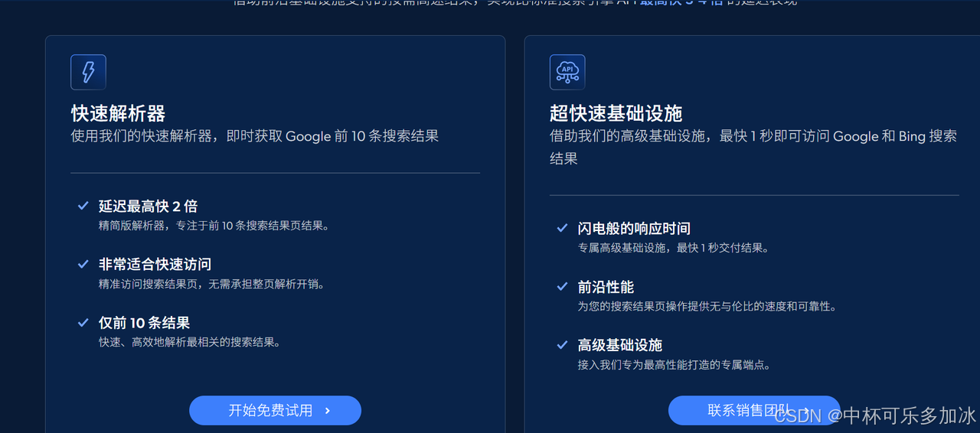
Task: Click the 高级基础设施 feature title
Action: coord(620,345)
